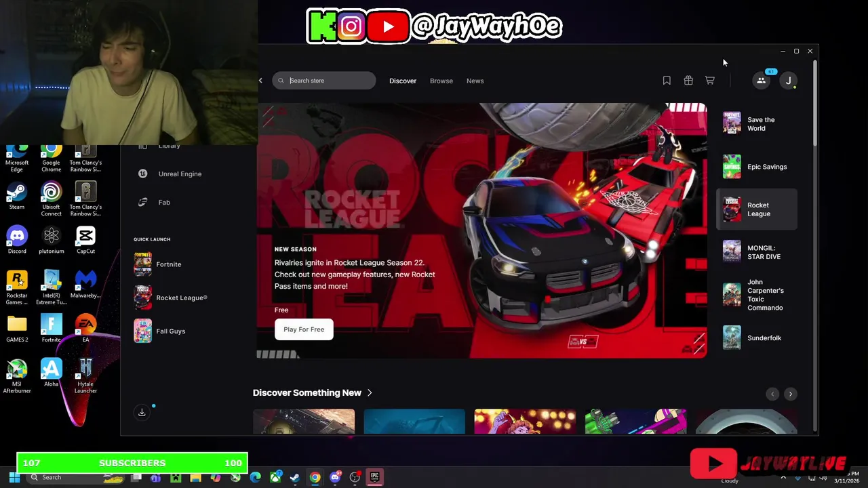Switch to the Browse tab
Viewport: 868px width, 488px height.
[x=441, y=81]
